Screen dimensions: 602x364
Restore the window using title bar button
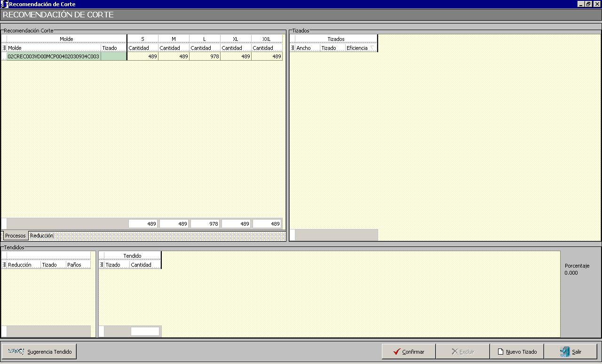pos(588,4)
